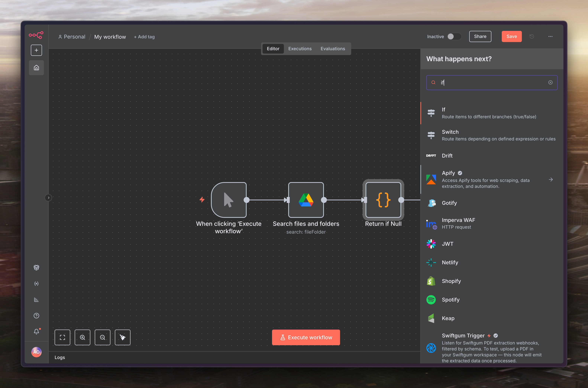The width and height of the screenshot is (588, 388).
Task: Click the n8n logo icon
Action: coord(36,35)
